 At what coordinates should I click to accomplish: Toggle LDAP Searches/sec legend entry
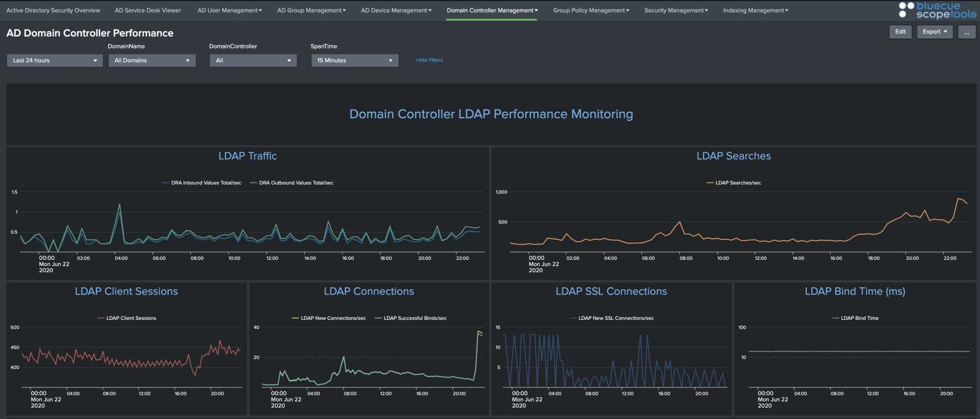734,183
